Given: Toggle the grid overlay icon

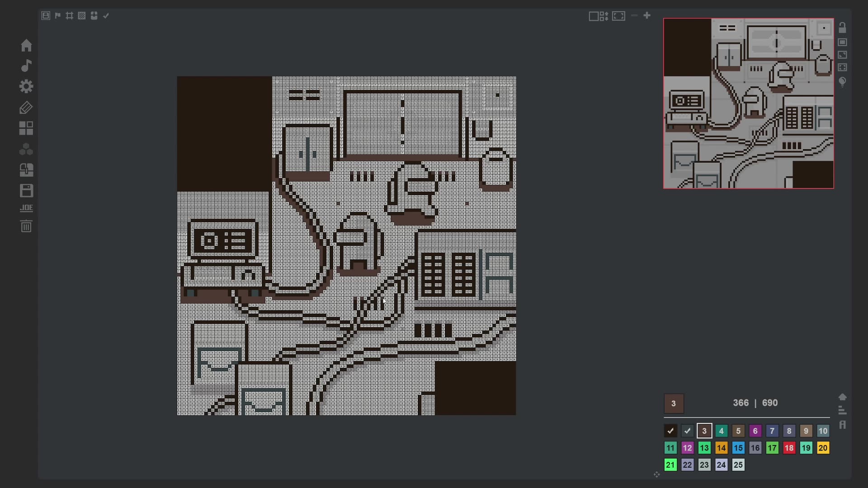Looking at the screenshot, I should [x=69, y=16].
